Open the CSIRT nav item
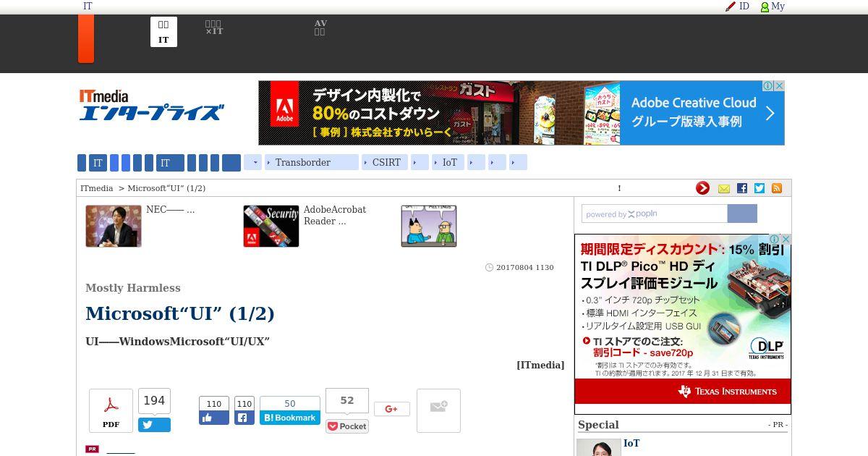Screen dimensions: 868x456 pos(385,162)
